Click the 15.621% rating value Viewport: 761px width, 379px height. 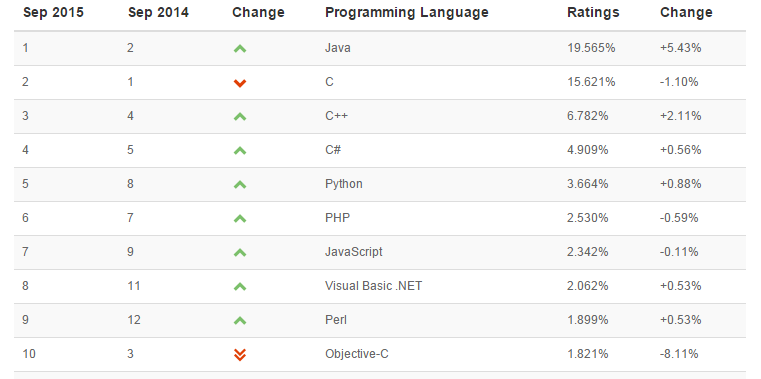(x=591, y=82)
